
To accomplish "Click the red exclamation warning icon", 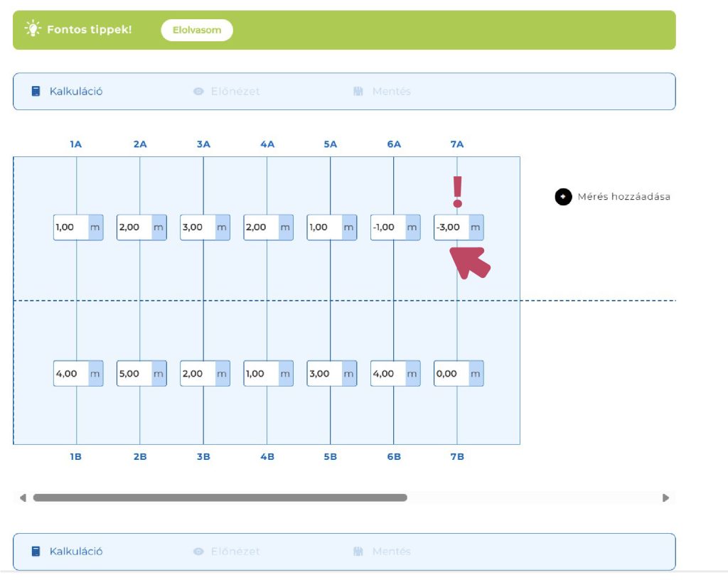I will pos(457,192).
